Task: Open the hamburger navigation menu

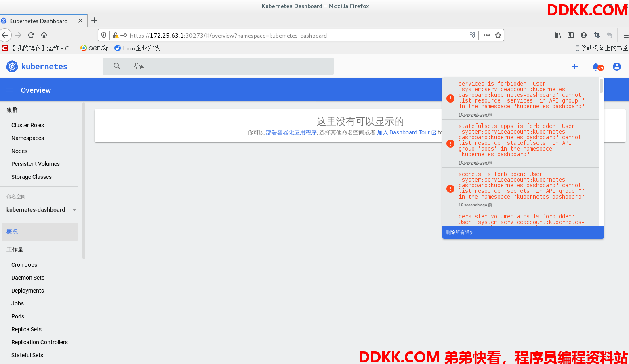Action: 10,90
